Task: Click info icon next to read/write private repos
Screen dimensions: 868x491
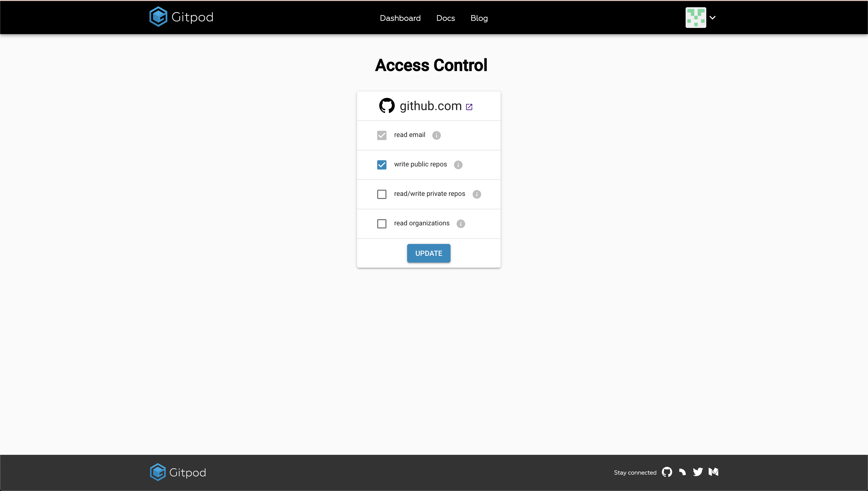Action: click(x=477, y=194)
